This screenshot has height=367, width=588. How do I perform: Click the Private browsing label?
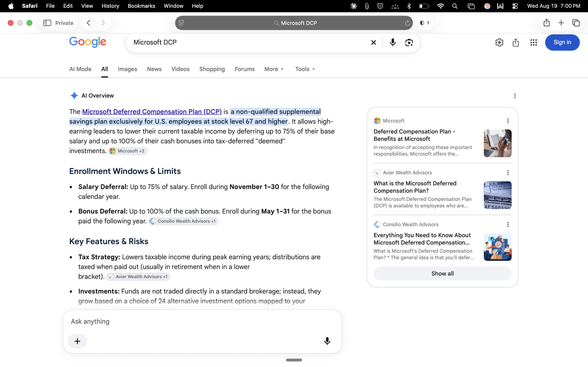tap(64, 23)
